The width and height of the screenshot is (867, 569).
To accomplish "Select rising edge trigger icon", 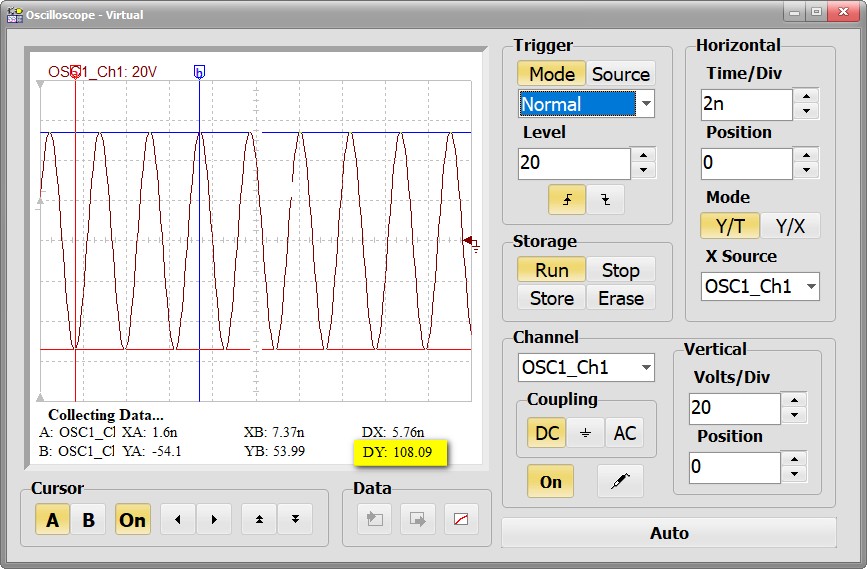I will 567,199.
